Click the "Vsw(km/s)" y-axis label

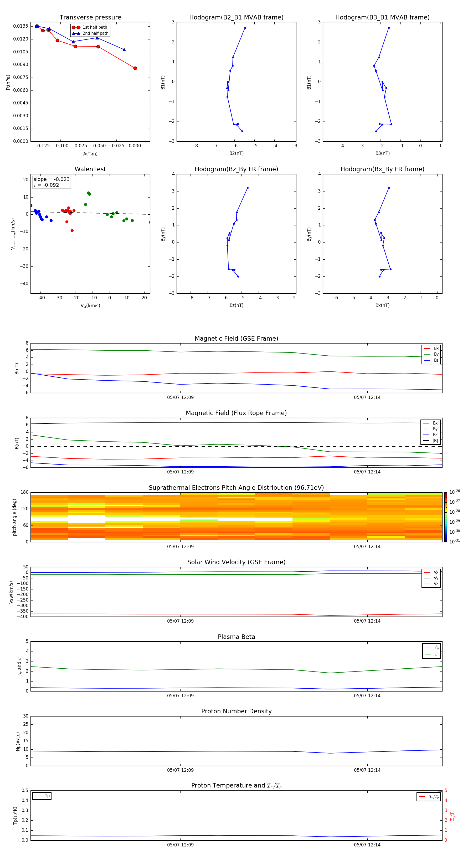(x=11, y=592)
